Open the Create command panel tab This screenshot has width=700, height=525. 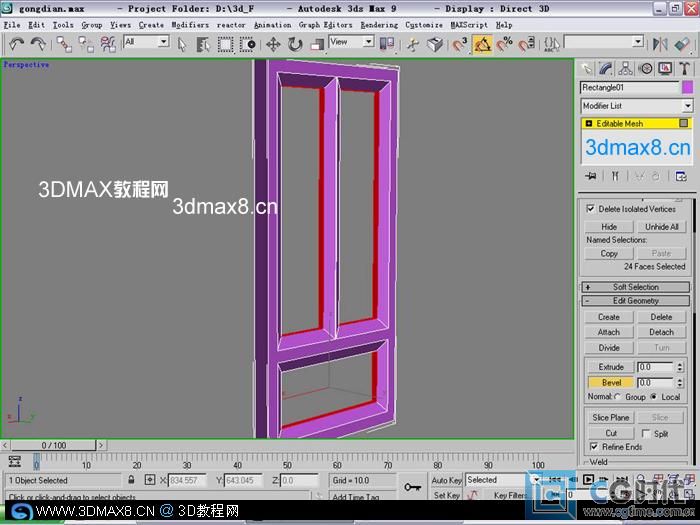coord(586,68)
